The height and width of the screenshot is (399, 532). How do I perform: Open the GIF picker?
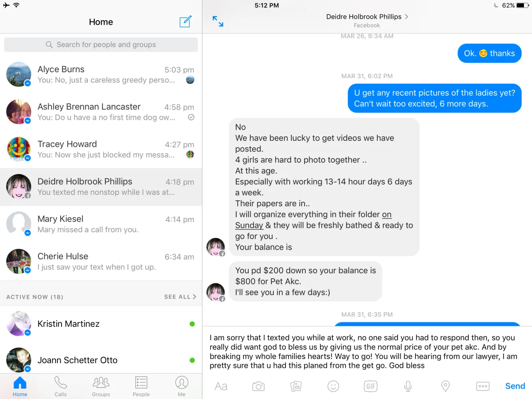point(371,386)
